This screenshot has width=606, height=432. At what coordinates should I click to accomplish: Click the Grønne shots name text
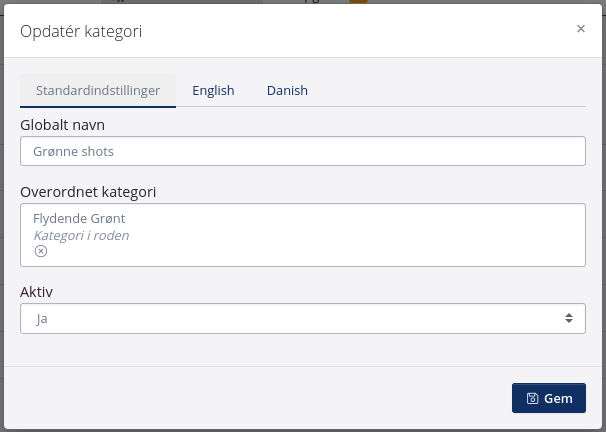pos(74,151)
